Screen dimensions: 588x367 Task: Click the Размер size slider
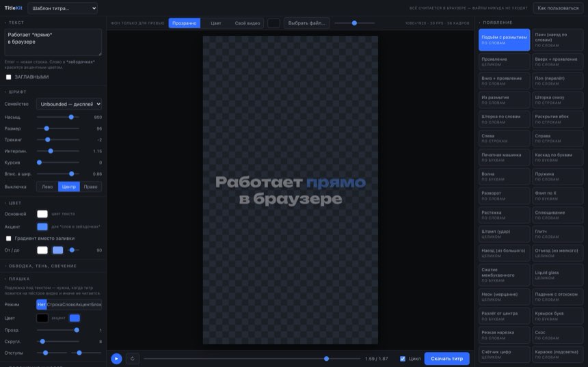[58, 128]
